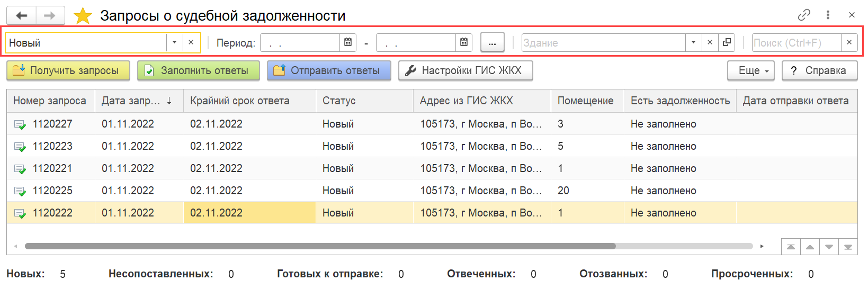Click Заполнить ответы button
868x289 pixels.
pos(199,70)
